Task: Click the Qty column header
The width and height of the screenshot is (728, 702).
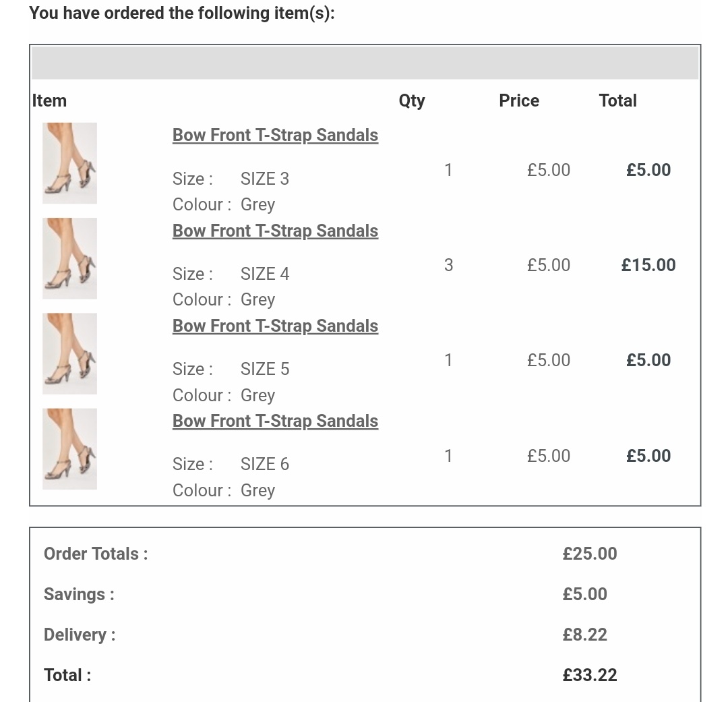Action: [x=412, y=100]
